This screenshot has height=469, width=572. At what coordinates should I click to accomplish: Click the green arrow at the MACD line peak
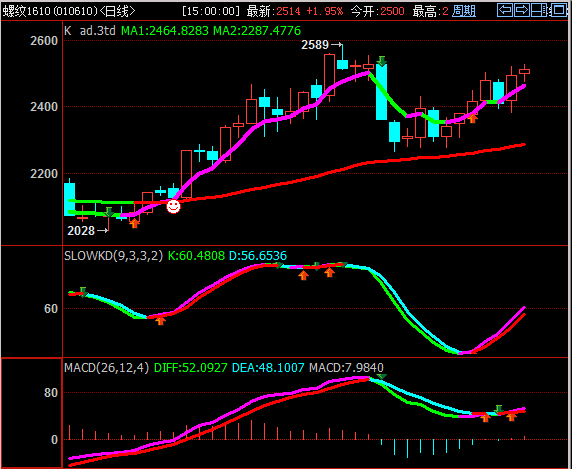381,376
